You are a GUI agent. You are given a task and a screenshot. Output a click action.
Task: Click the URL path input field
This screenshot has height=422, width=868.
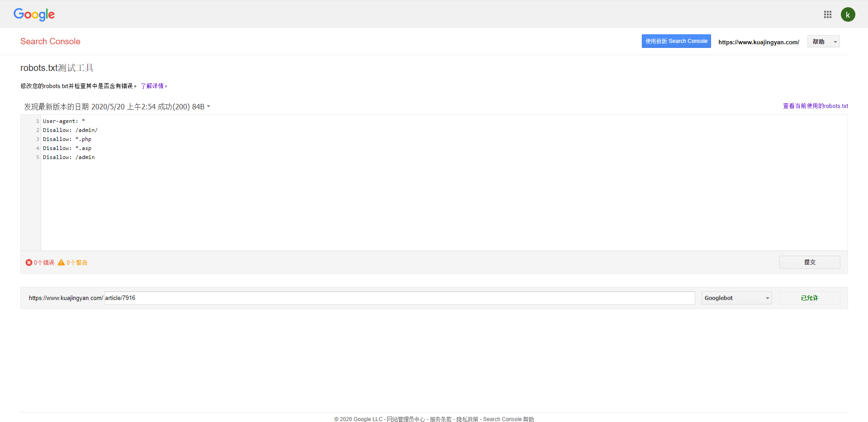click(x=399, y=298)
